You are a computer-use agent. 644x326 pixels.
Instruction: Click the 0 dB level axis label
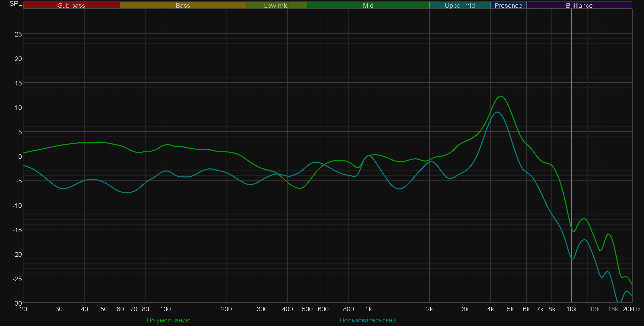[20, 156]
